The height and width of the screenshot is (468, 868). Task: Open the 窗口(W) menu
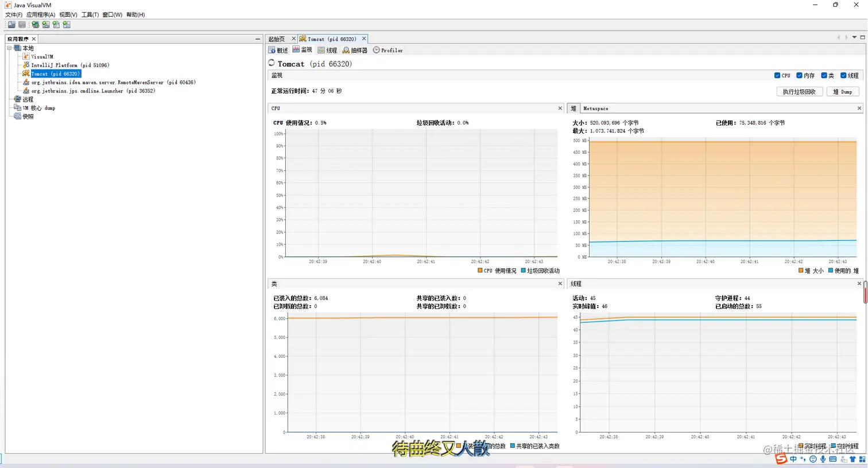coord(113,14)
